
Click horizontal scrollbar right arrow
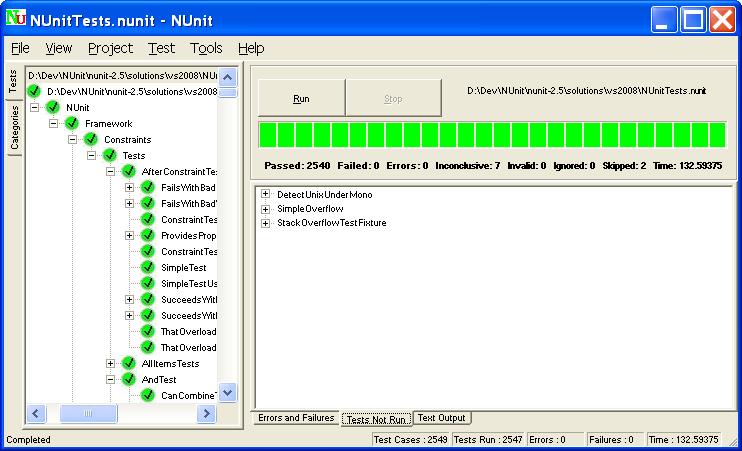tap(206, 413)
